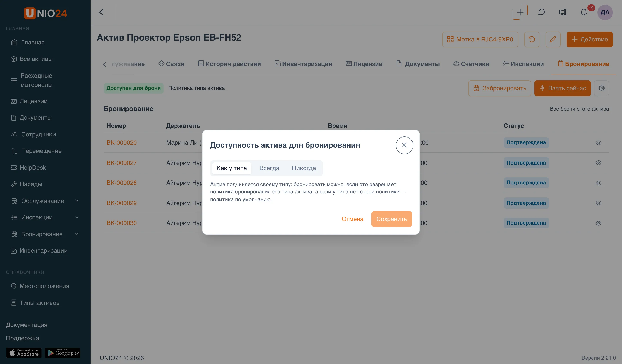Click the App Store download badge

[24, 353]
